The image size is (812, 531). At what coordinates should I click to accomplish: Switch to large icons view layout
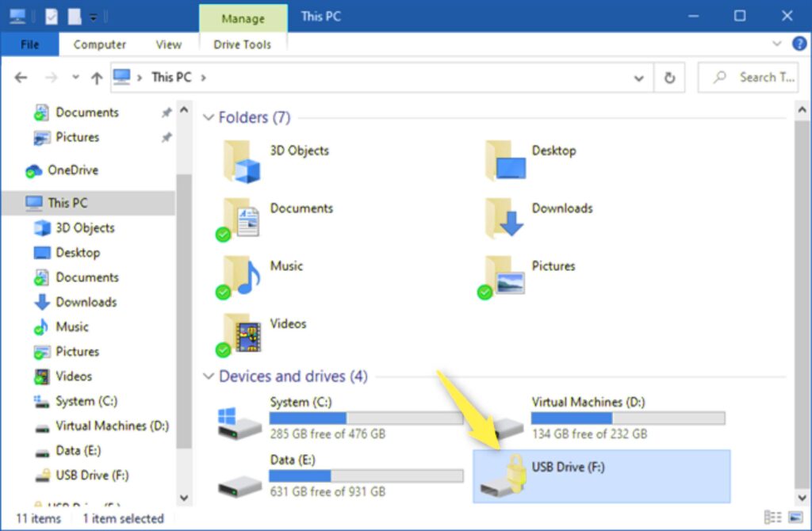coord(795,517)
